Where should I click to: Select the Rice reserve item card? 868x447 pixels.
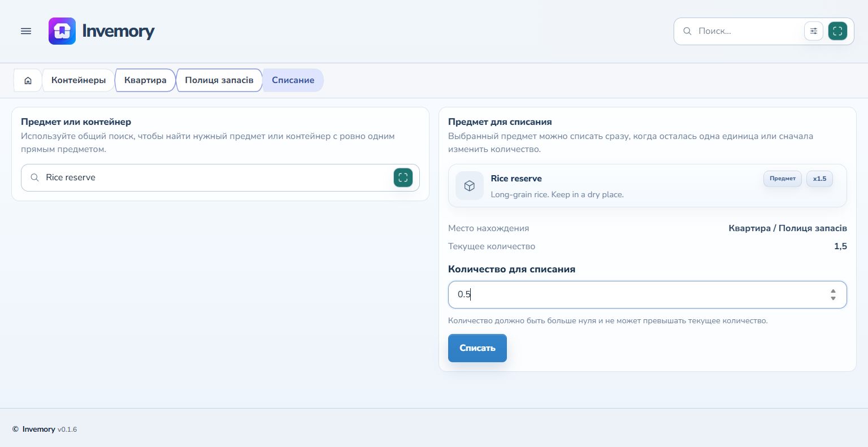tap(648, 186)
